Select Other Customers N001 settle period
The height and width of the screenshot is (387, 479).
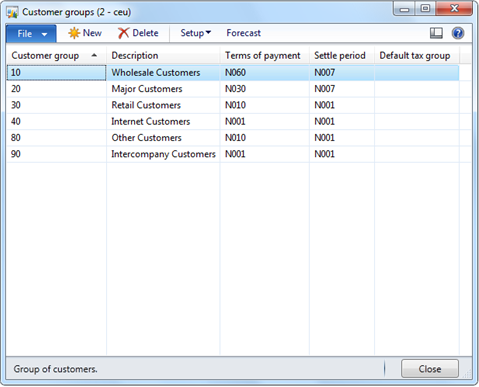tap(342, 138)
